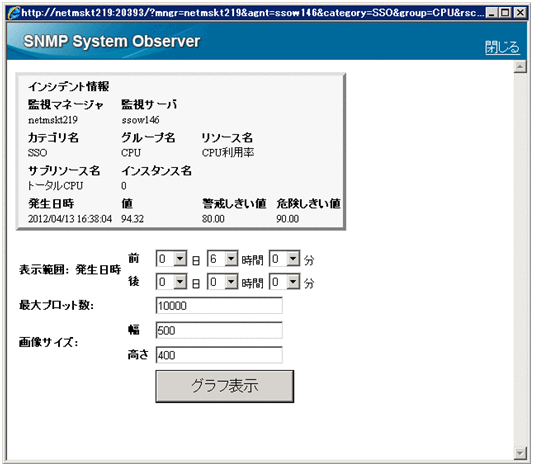Screen dimensions: 535x468
Task: Click the danger threshold 90.00
Action: (x=288, y=219)
